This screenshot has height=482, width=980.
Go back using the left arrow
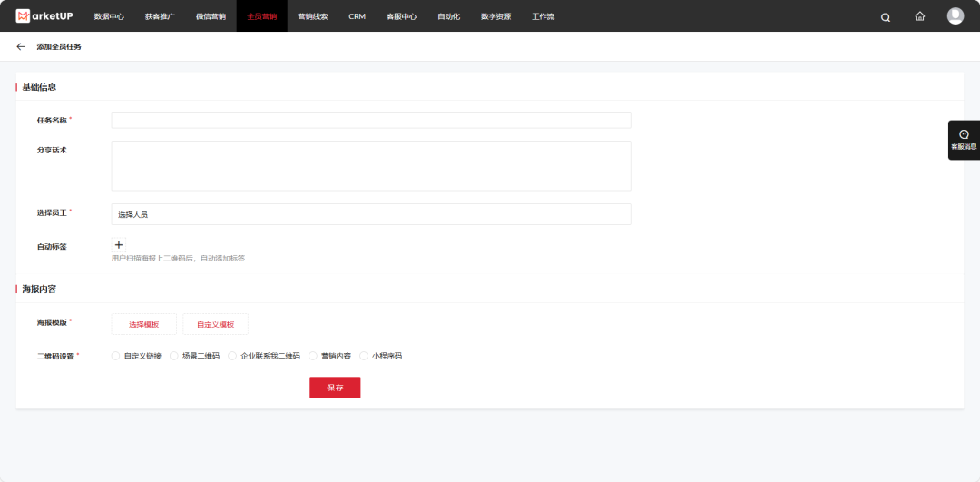click(x=21, y=47)
